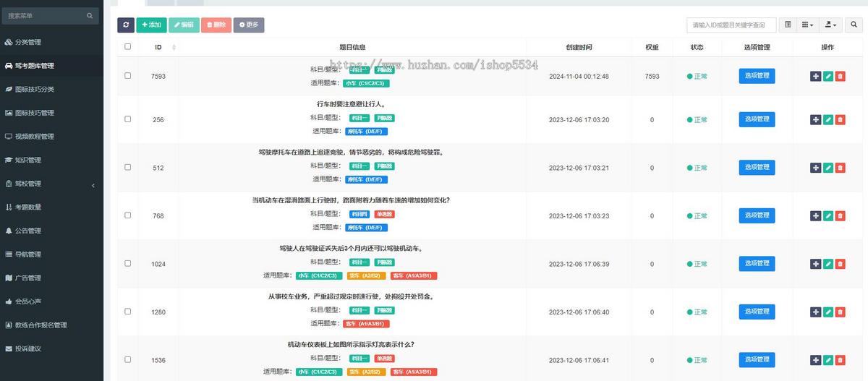Check the row checkbox for ID 1536
Viewport: 868px width, 381px height.
coord(128,359)
